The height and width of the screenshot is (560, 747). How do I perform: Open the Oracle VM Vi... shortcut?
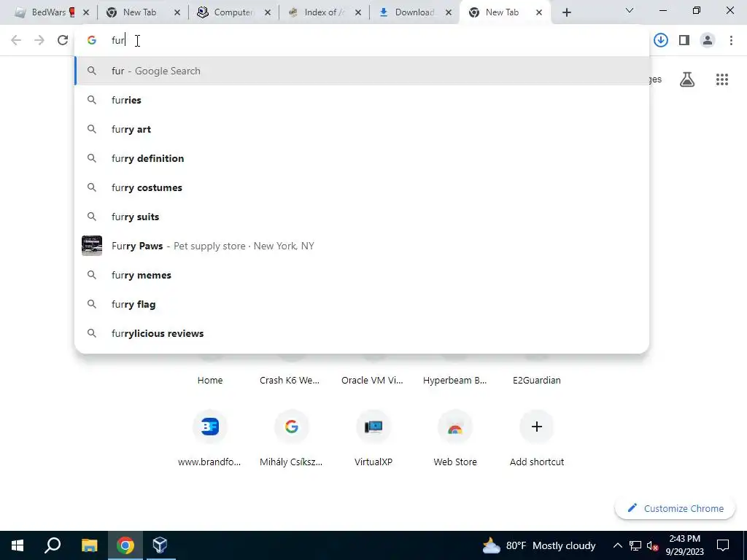click(x=372, y=380)
